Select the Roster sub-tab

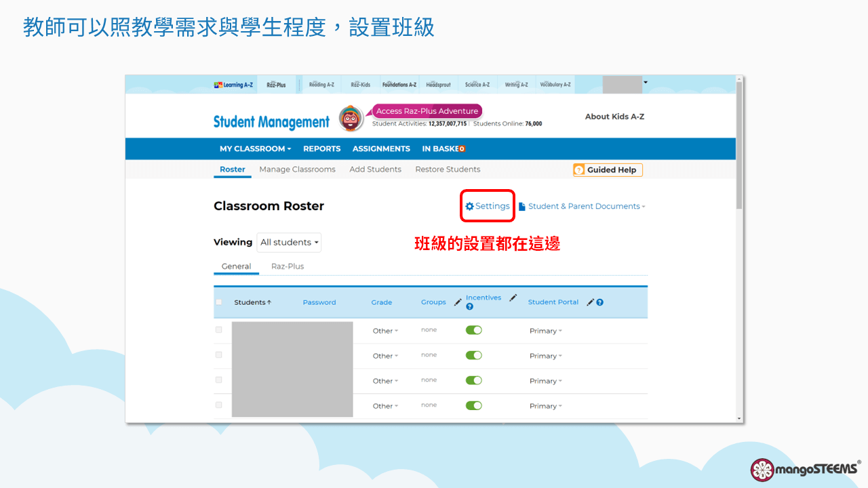pos(233,169)
